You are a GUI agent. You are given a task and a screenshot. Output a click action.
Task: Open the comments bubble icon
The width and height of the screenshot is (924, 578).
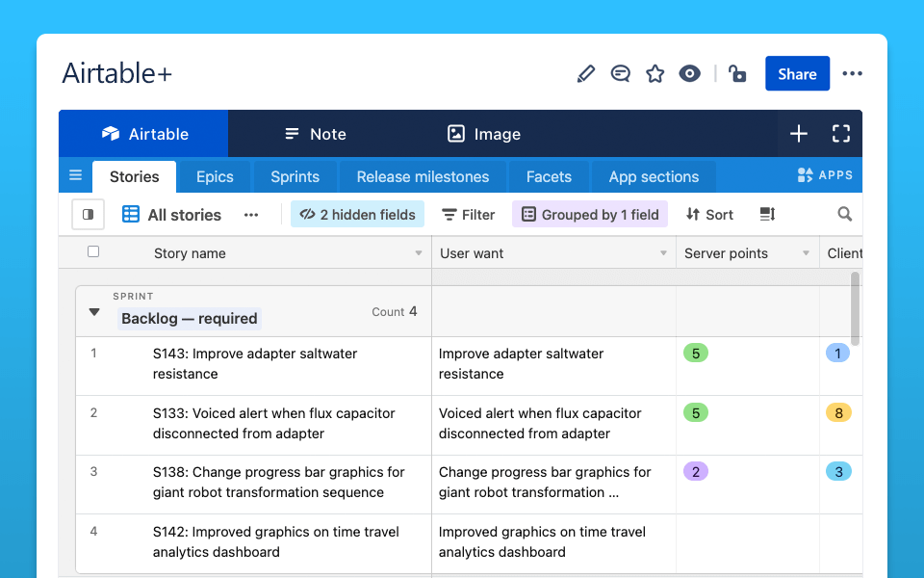[620, 73]
